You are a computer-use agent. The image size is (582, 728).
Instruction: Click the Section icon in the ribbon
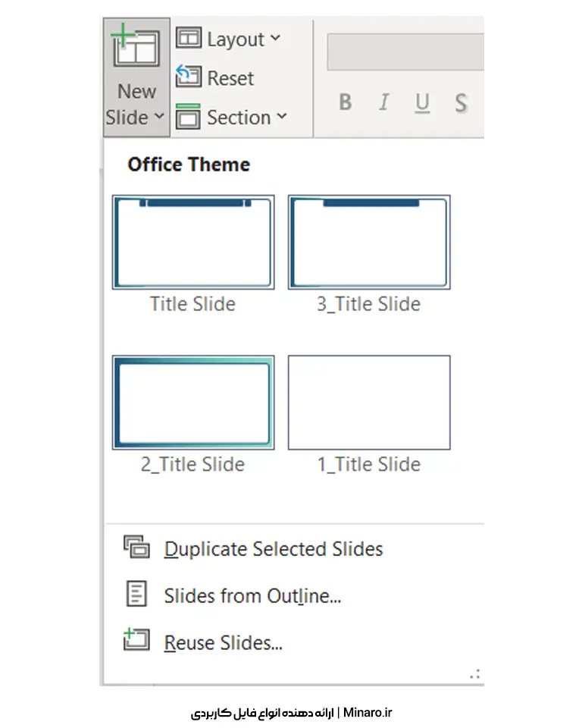coord(189,117)
